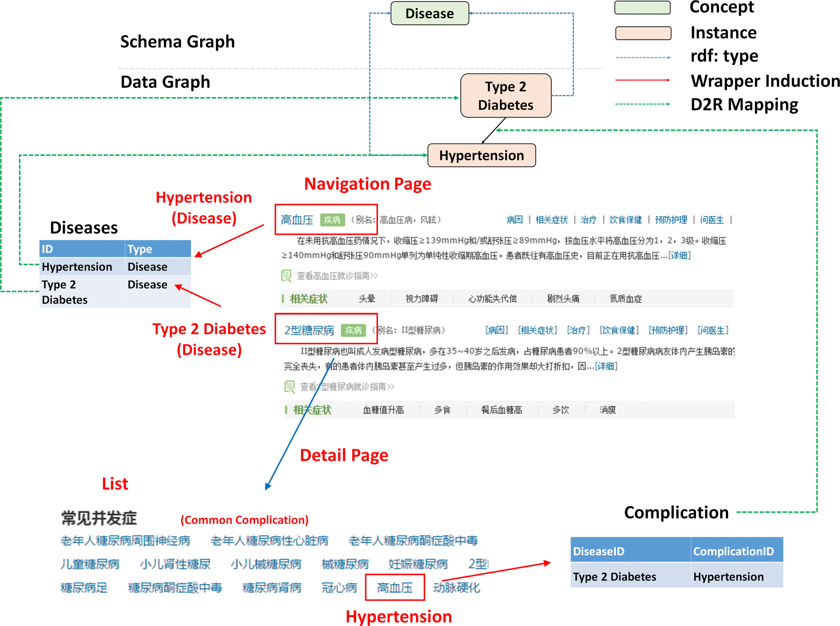Screen dimensions: 840x626
Task: Open 老年人糖尿病酮症酸中毒 complication link
Action: [413, 540]
